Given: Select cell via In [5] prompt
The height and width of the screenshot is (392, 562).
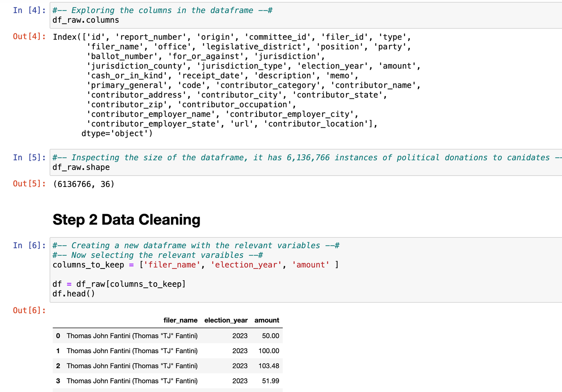Looking at the screenshot, I should (x=29, y=158).
